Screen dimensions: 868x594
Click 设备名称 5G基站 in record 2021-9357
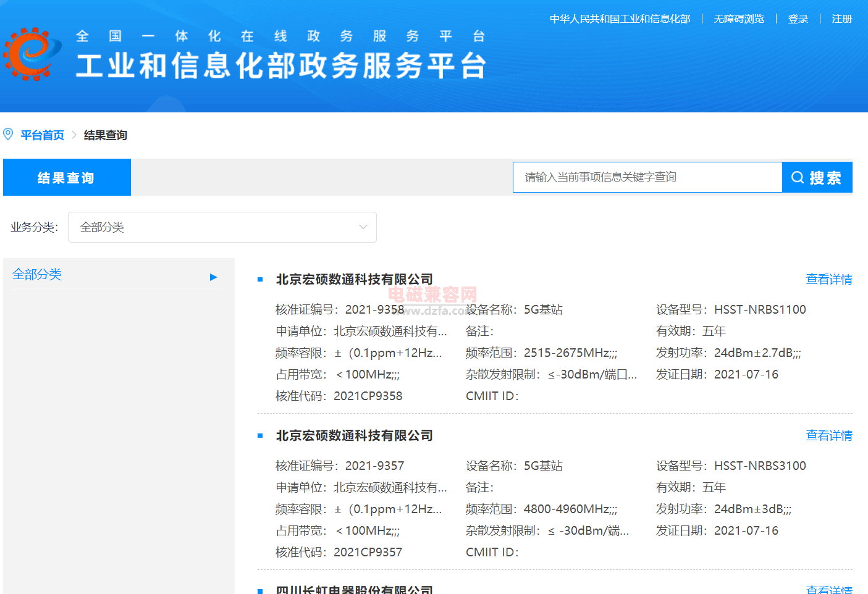coord(514,466)
